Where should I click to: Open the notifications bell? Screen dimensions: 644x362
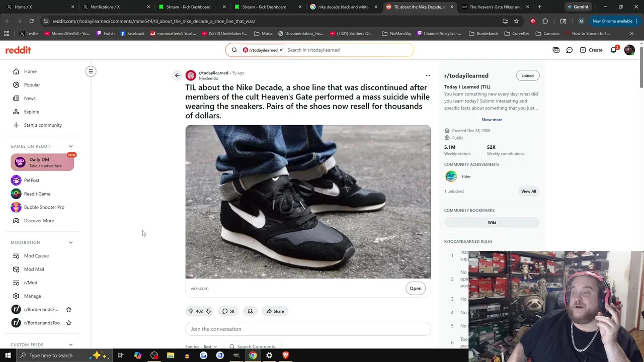click(x=613, y=50)
